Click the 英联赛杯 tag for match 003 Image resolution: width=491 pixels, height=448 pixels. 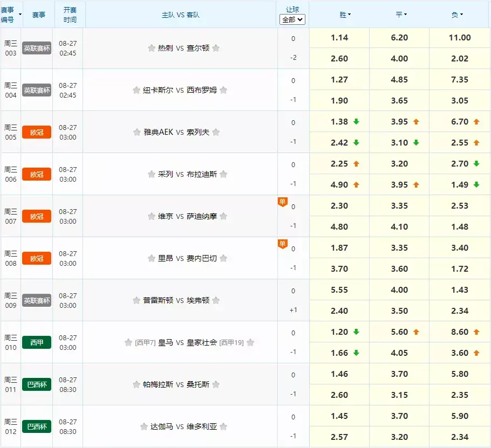click(37, 48)
